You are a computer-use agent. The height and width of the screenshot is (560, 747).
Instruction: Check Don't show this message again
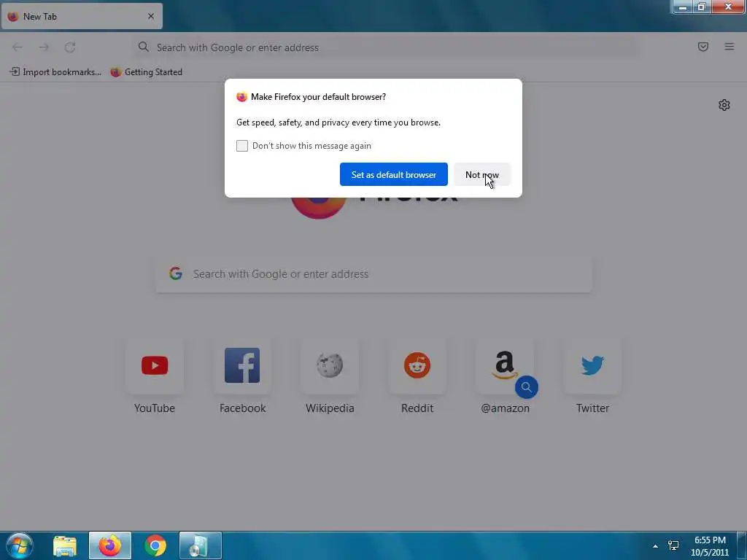point(242,146)
